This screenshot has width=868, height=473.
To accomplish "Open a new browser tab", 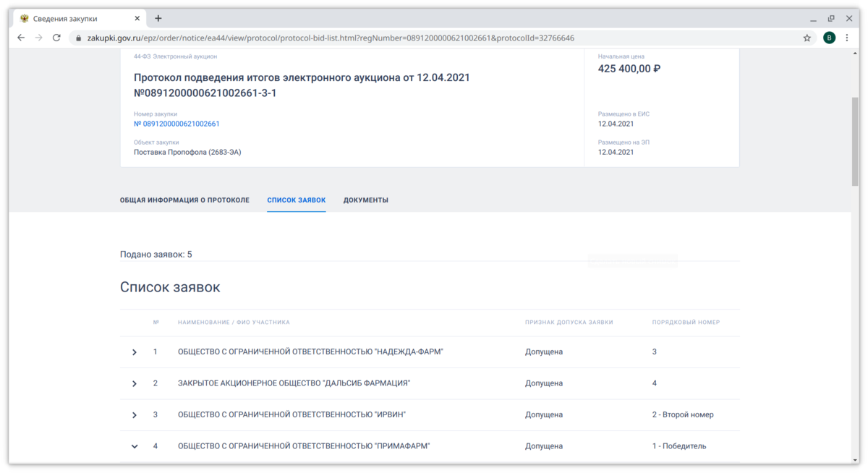I will (158, 18).
